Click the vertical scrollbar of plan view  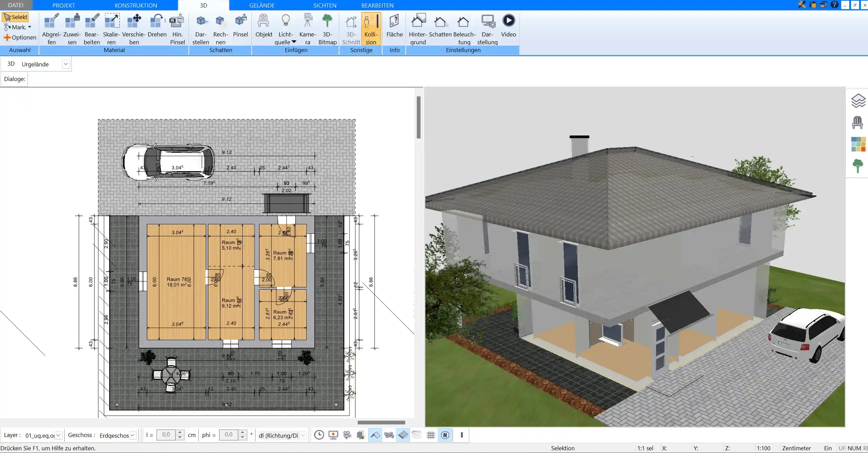click(419, 117)
